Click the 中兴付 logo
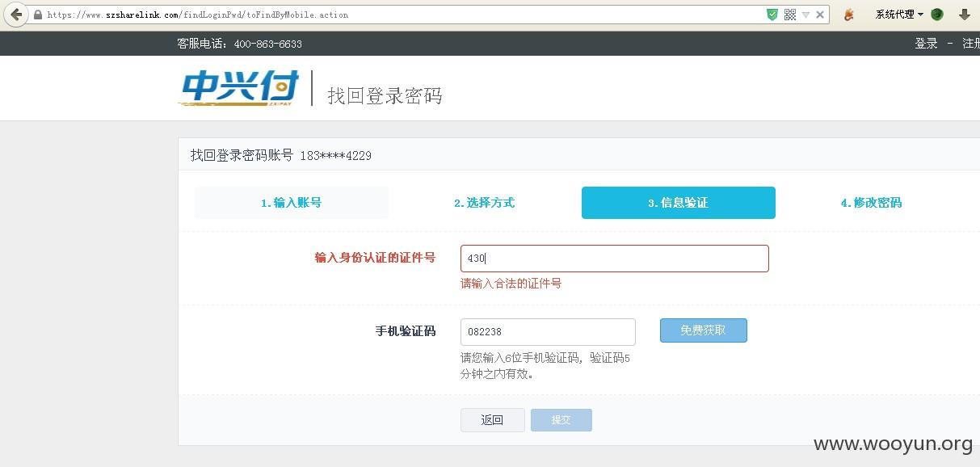 click(x=239, y=87)
